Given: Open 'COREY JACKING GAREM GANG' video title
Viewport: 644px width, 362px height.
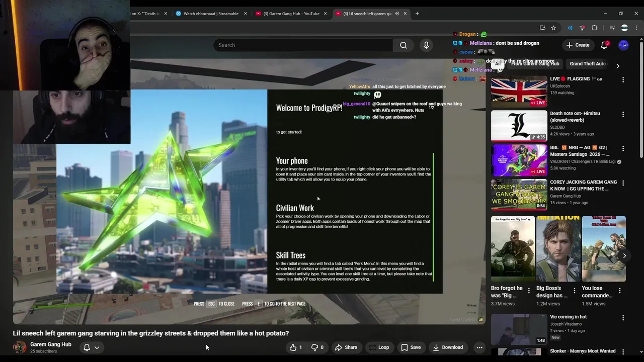Looking at the screenshot, I should (x=583, y=186).
